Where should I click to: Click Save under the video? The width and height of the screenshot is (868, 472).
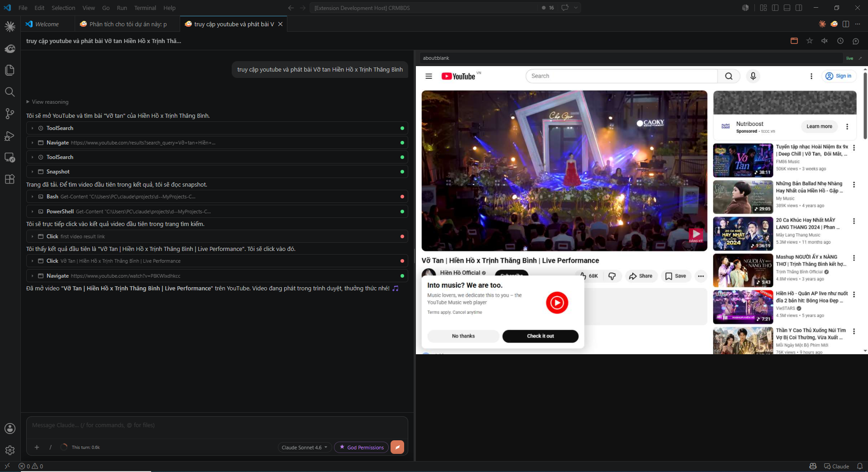[x=676, y=276]
